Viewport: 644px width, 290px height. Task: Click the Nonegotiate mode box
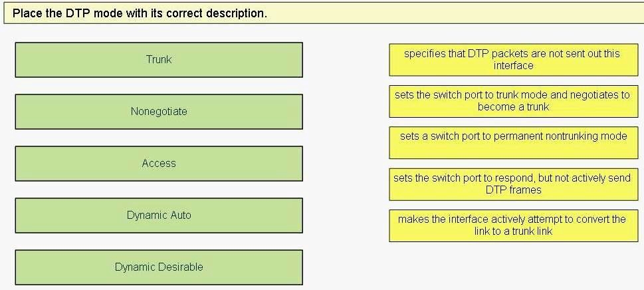tap(159, 111)
